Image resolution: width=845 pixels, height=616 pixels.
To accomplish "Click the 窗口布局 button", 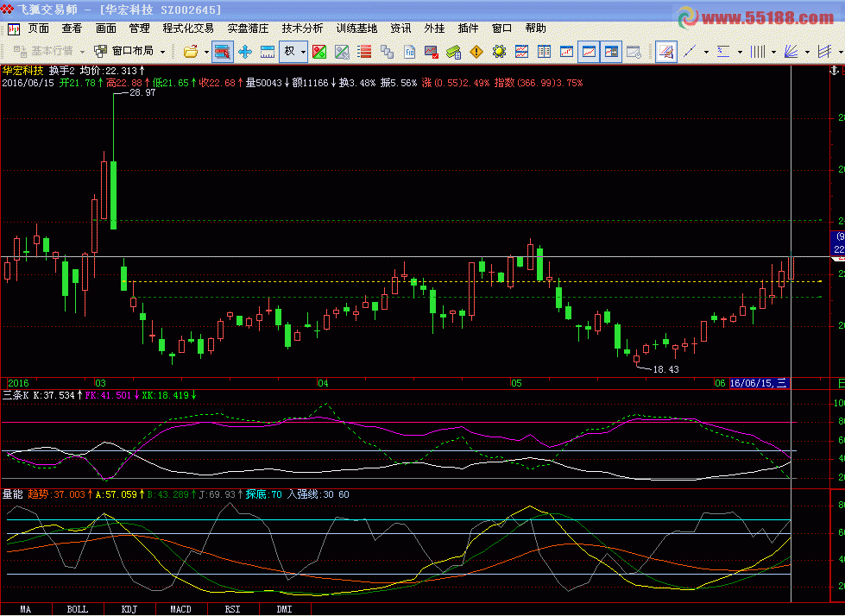I will tap(124, 51).
